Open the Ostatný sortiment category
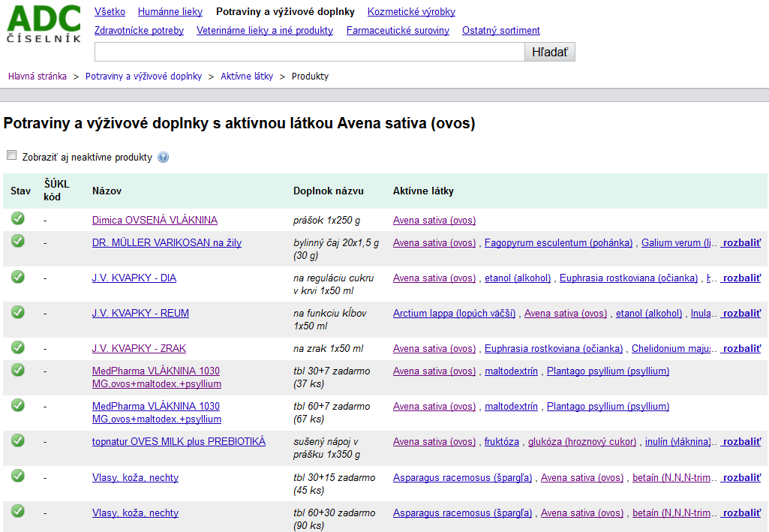The width and height of the screenshot is (769, 532). pyautogui.click(x=500, y=31)
